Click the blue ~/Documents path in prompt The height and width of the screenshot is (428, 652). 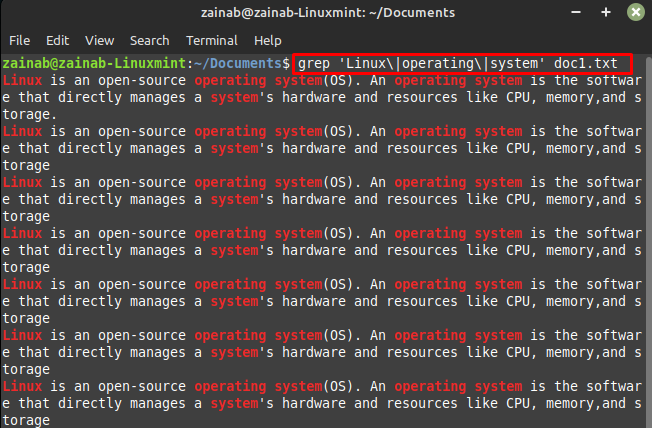coord(238,63)
